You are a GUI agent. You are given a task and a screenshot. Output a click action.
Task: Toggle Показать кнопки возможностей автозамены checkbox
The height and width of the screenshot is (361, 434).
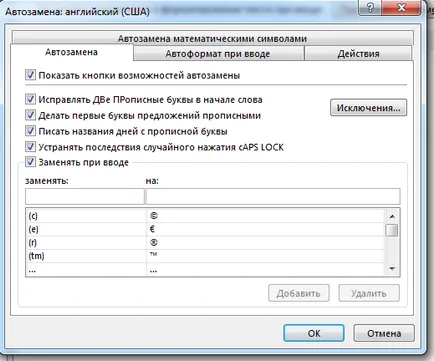(x=30, y=75)
